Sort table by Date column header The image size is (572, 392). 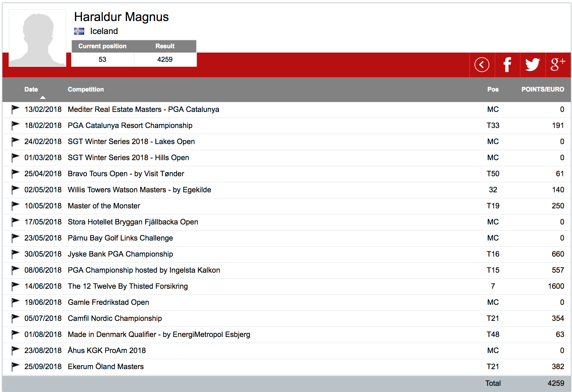pyautogui.click(x=31, y=89)
